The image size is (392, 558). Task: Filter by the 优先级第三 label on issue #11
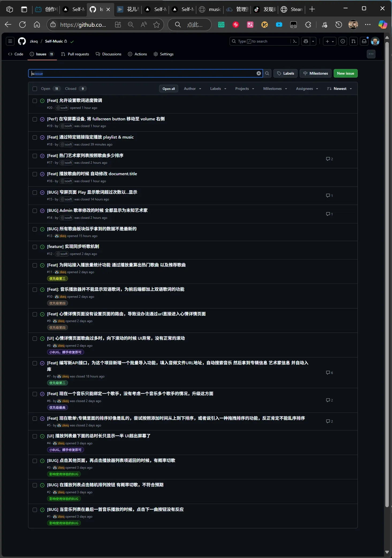[57, 279]
